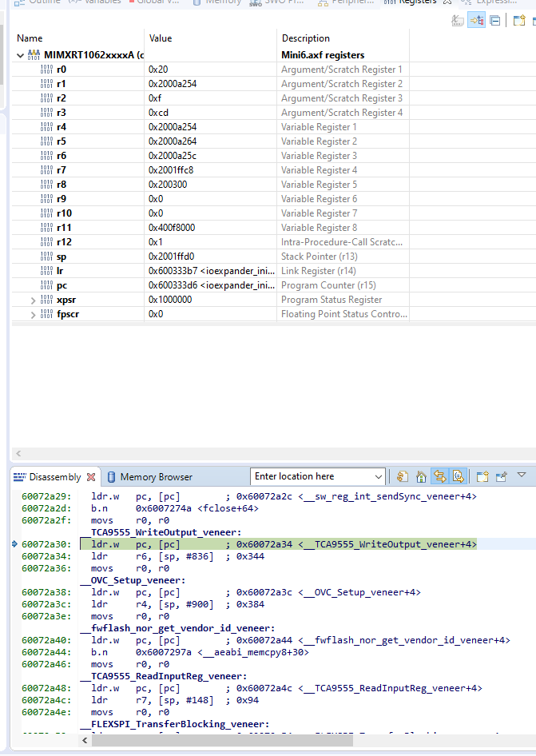The width and height of the screenshot is (536, 756).
Task: Click the r7 register icon
Action: (47, 170)
